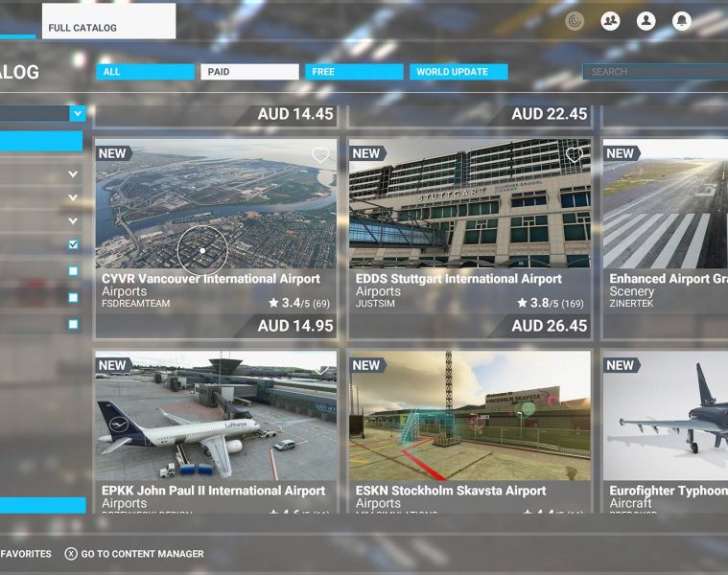728x575 pixels.
Task: Open the EDDS Stuttgart terminal thumbnail
Action: (x=470, y=203)
